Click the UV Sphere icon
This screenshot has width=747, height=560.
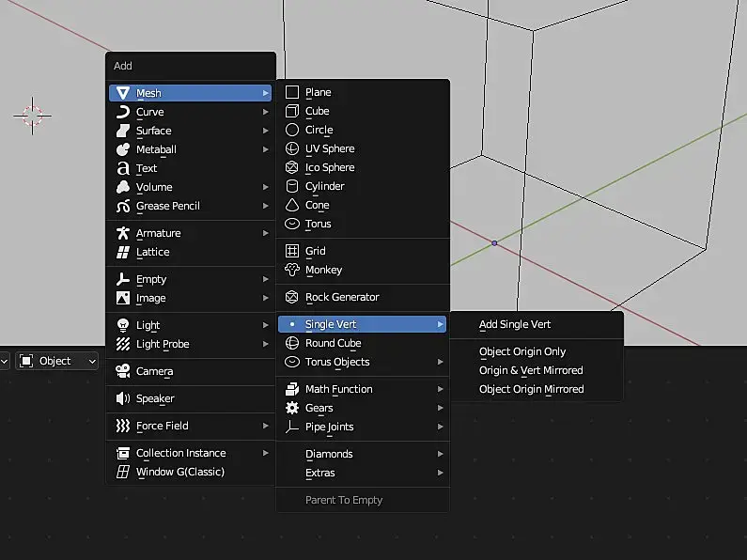coord(292,148)
